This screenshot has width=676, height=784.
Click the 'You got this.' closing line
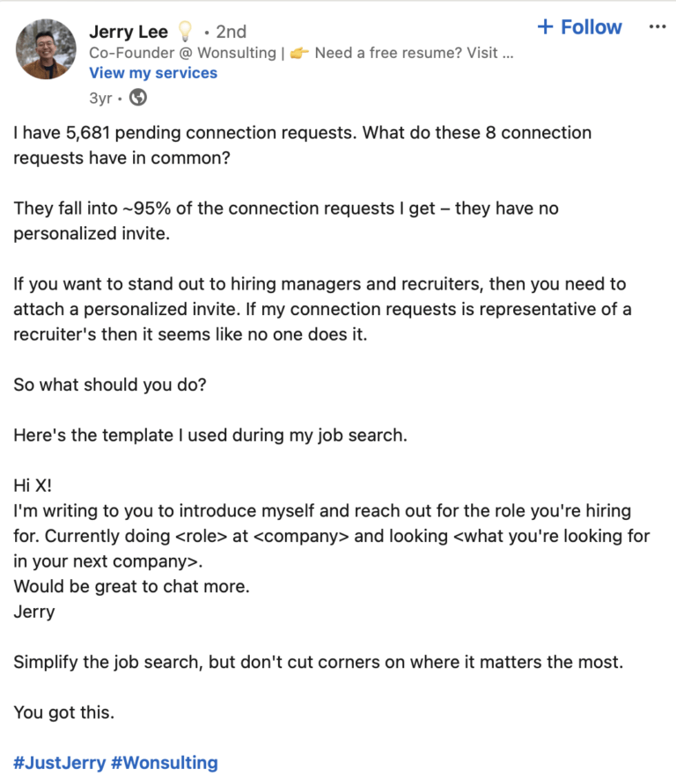pos(62,712)
